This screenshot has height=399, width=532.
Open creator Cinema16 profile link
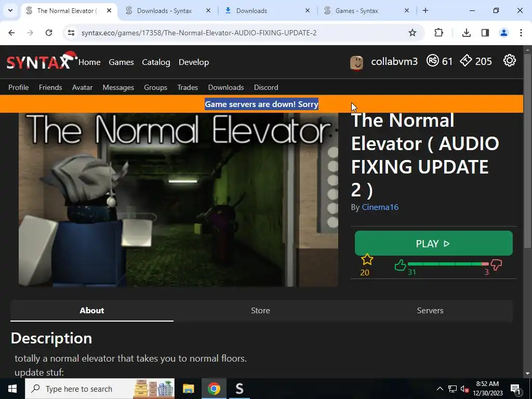[380, 207]
